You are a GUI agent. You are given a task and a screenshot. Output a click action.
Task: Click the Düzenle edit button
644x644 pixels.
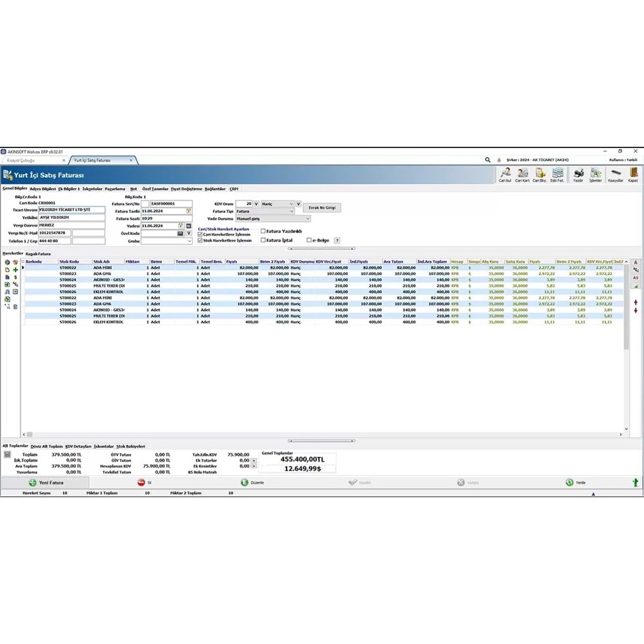252,482
